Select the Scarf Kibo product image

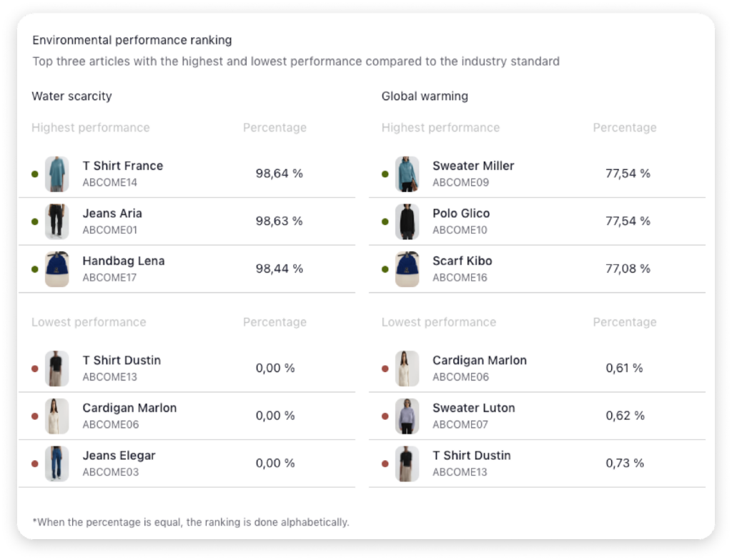point(407,269)
